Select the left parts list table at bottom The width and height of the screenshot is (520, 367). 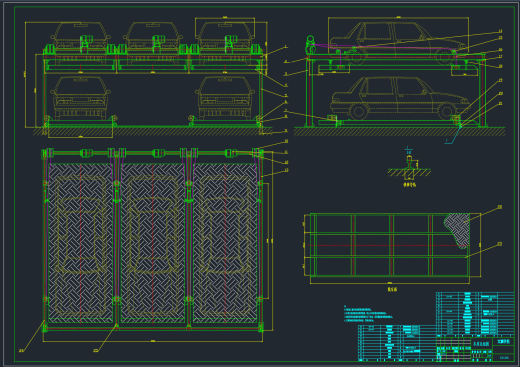[397, 343]
